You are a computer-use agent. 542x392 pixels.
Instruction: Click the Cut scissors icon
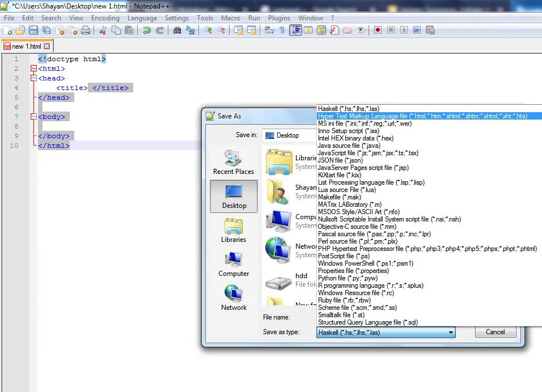click(103, 31)
